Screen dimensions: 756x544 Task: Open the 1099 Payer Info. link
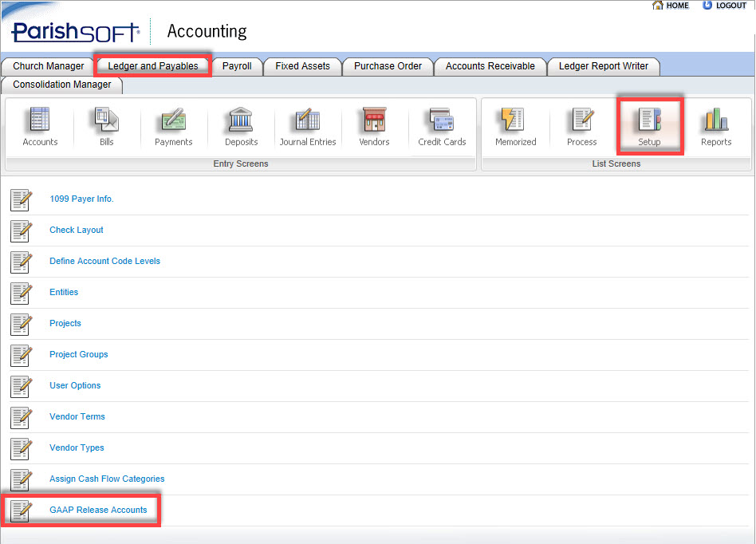pos(81,199)
